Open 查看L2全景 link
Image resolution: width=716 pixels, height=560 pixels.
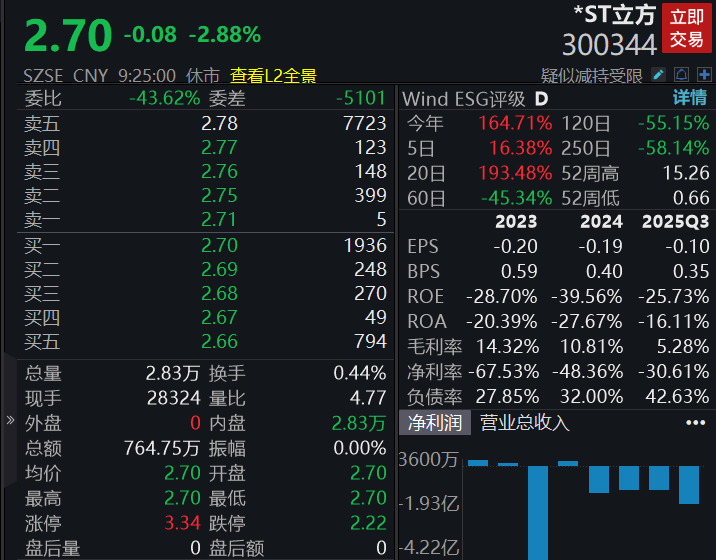[273, 75]
